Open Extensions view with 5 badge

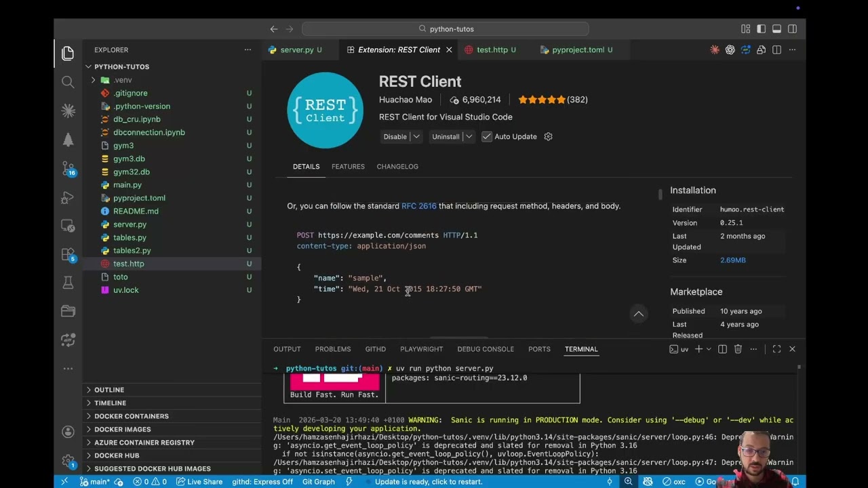click(x=68, y=254)
